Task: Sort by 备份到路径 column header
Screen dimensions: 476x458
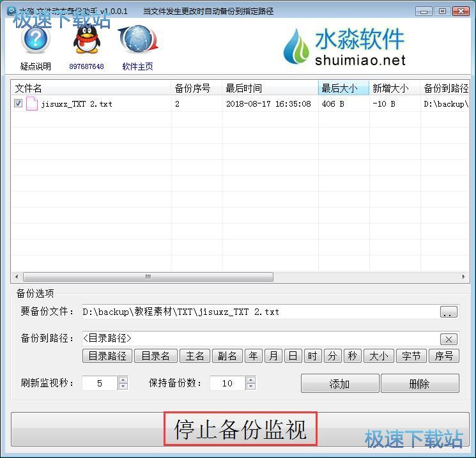Action: point(445,88)
